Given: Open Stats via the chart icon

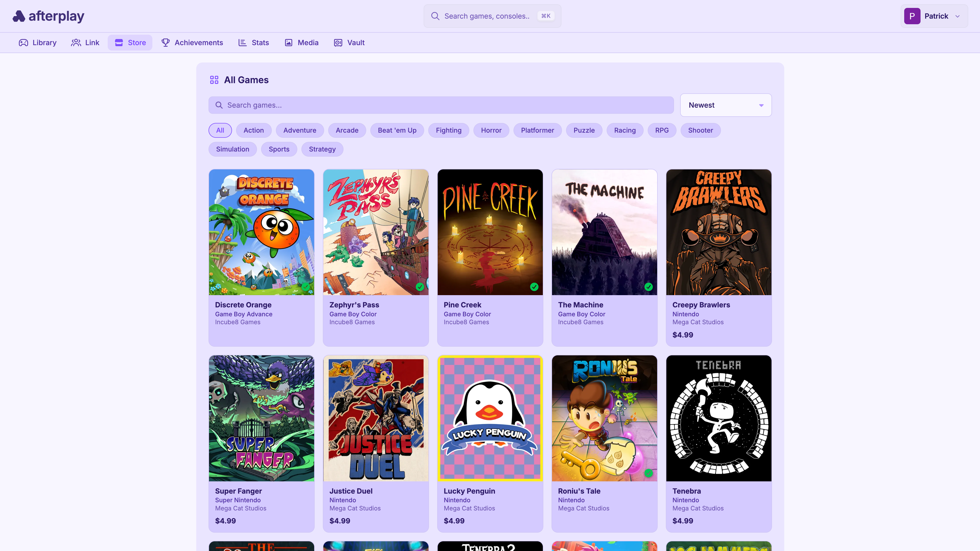Looking at the screenshot, I should pos(242,43).
